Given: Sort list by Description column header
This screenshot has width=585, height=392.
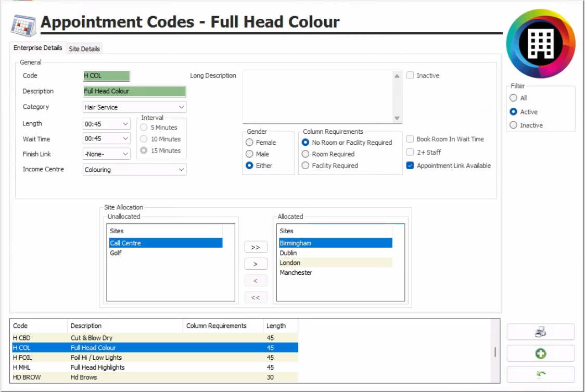Looking at the screenshot, I should 125,326.
